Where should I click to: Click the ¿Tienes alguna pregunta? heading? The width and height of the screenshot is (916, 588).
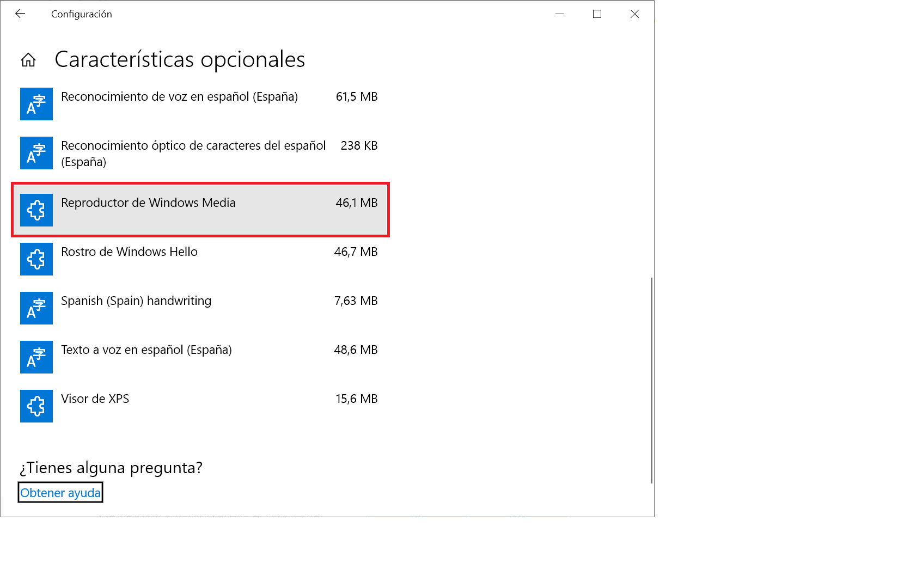[111, 468]
